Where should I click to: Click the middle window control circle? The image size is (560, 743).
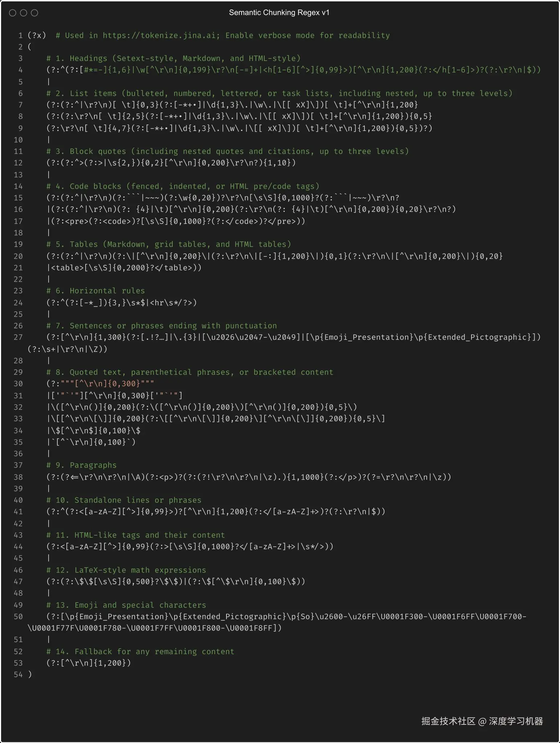pos(24,13)
